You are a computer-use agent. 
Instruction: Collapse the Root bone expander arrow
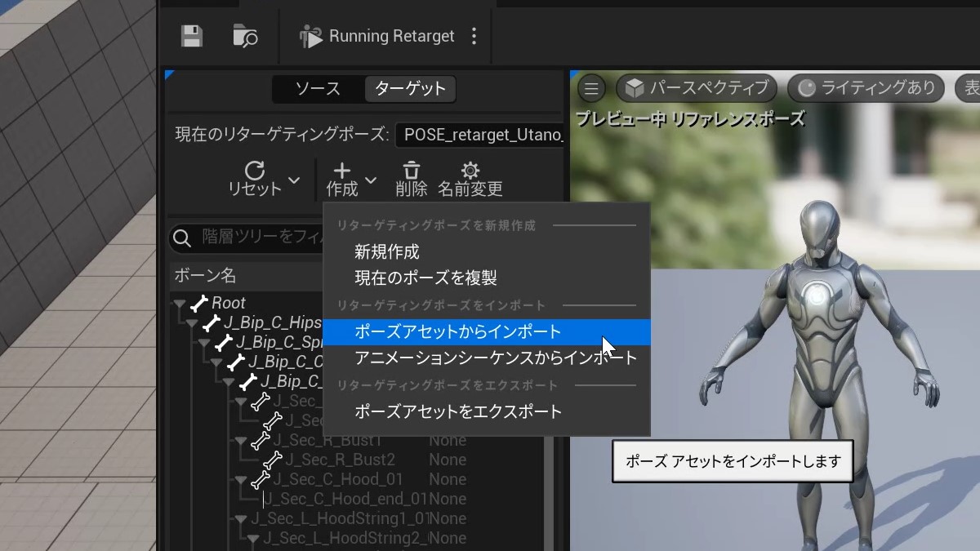click(x=179, y=304)
